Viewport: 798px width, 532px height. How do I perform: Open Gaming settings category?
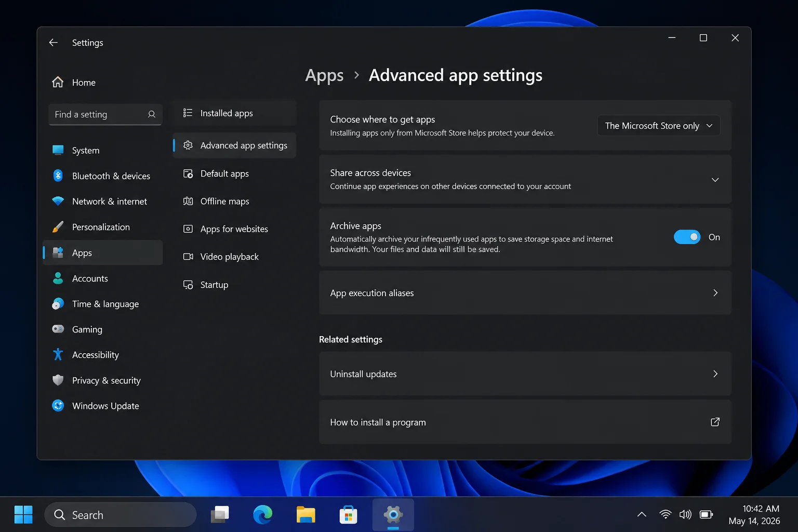click(103, 329)
